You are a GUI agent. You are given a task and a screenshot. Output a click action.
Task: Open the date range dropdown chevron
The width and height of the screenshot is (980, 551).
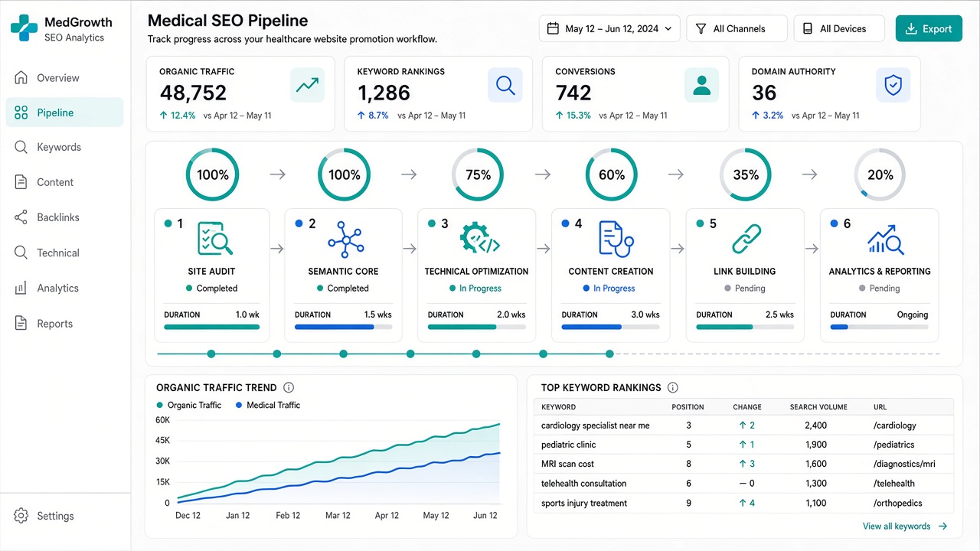coord(668,28)
